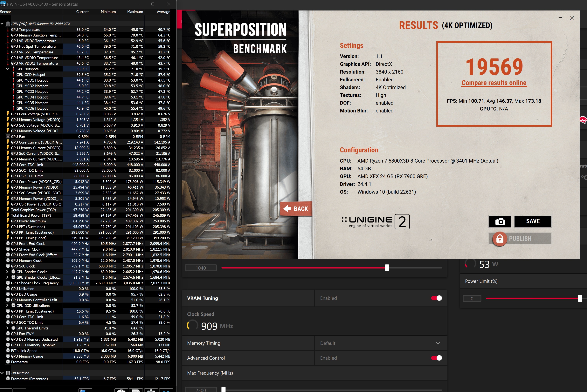Click the chip icon beside PresentMon
Screen dimensions: 587x392
tap(8, 373)
